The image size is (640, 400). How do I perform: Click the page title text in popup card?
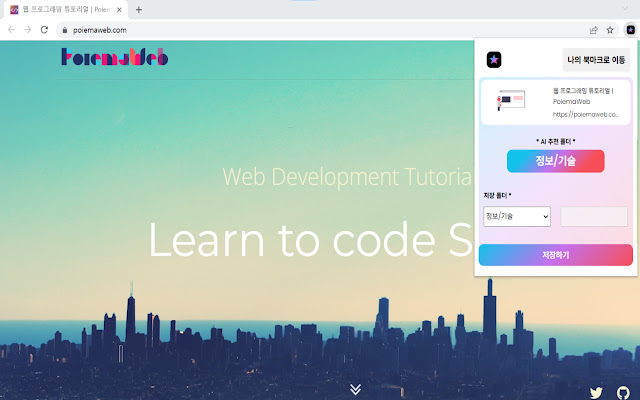coord(583,96)
